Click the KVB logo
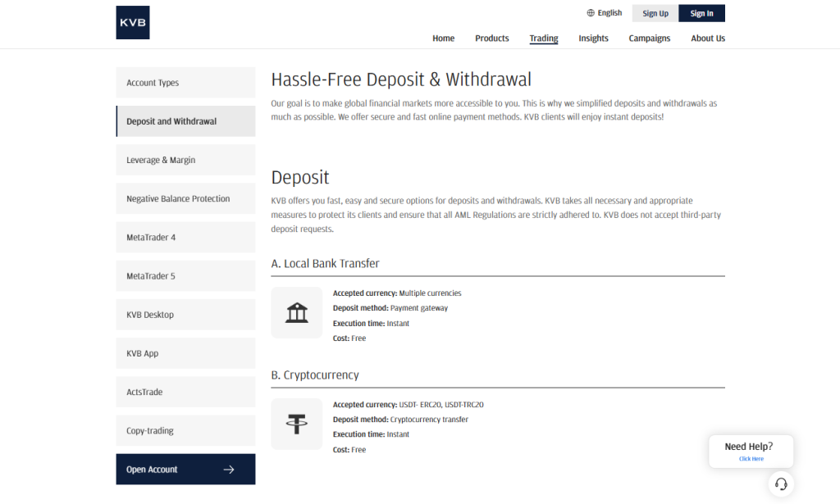 pyautogui.click(x=132, y=22)
